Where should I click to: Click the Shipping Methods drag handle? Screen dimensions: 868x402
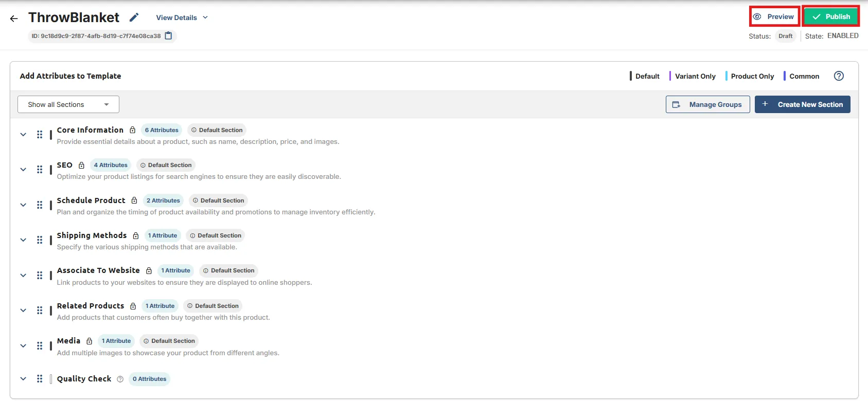(40, 240)
